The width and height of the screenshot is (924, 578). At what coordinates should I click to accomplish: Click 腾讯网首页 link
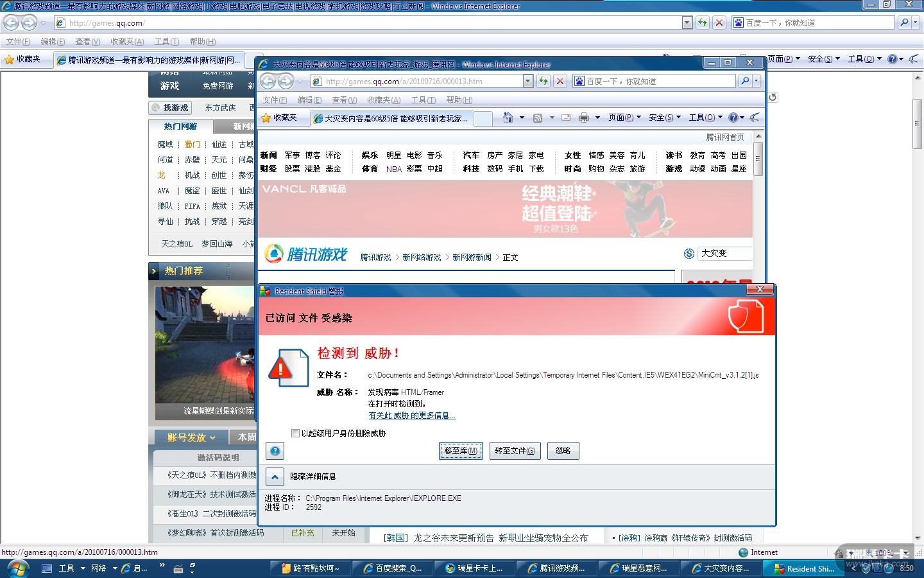[725, 137]
